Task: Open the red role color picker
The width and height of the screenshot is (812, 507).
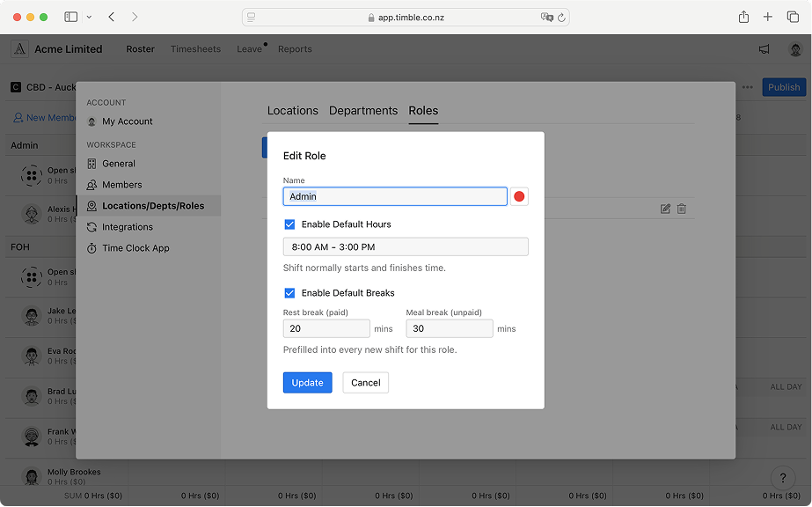Action: pyautogui.click(x=519, y=196)
